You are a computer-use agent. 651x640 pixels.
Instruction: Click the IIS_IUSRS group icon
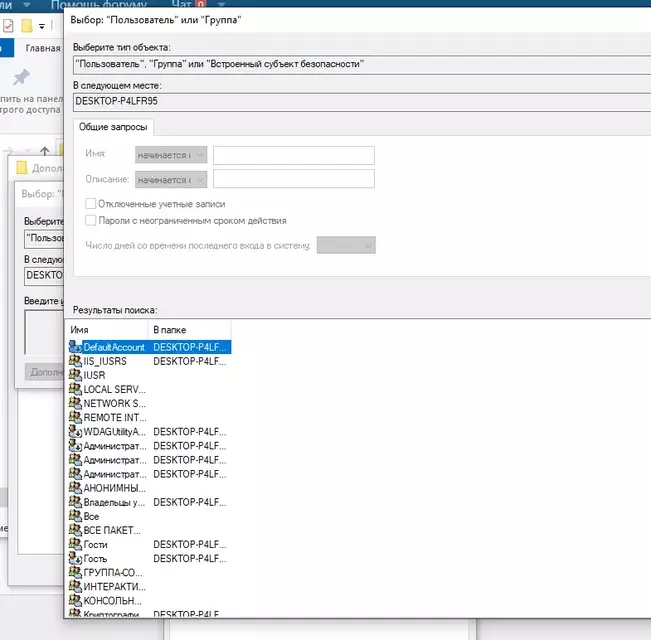(x=75, y=361)
